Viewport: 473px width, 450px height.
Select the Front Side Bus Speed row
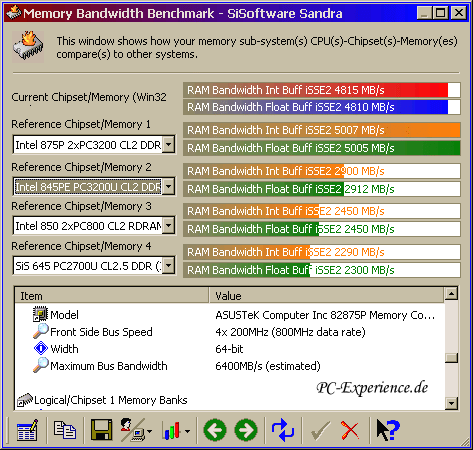coord(101,332)
